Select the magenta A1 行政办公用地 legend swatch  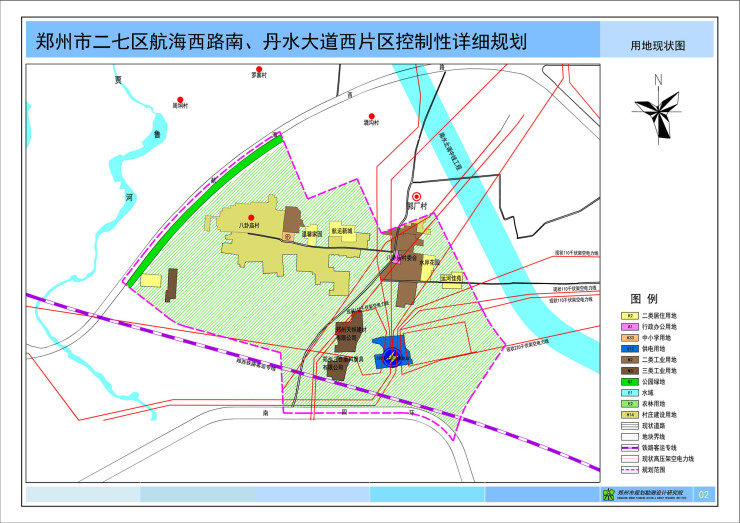[x=630, y=327]
